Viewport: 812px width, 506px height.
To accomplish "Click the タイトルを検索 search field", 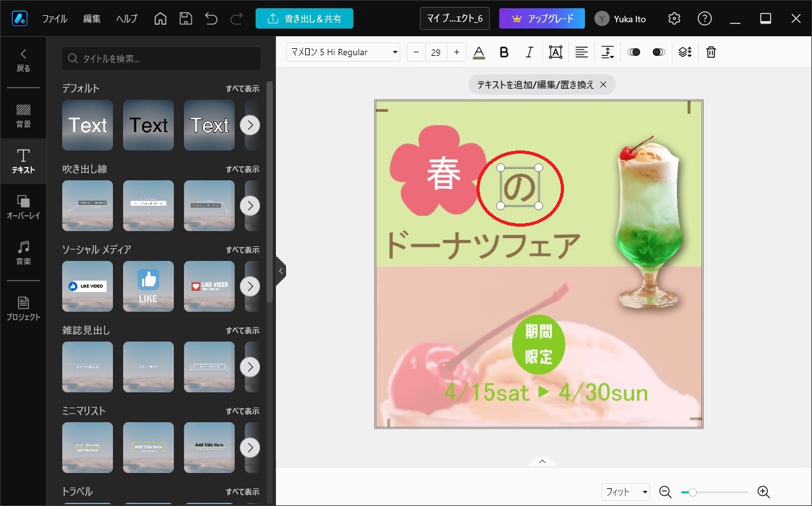I will [161, 58].
